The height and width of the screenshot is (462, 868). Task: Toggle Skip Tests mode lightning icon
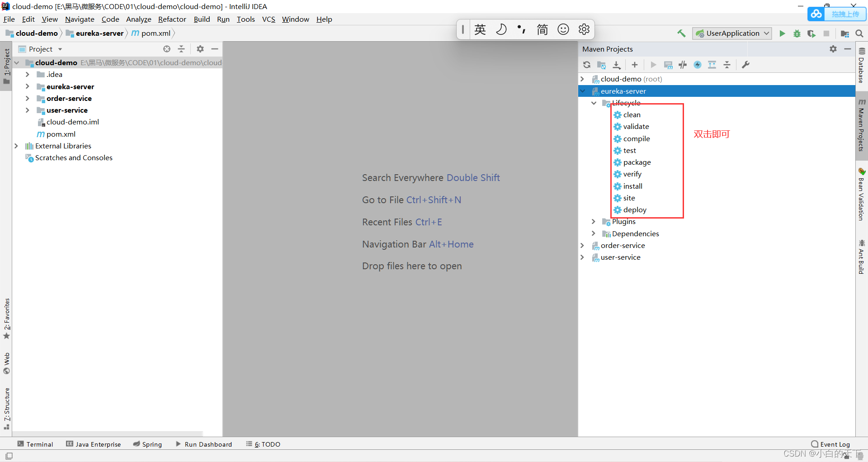pos(698,65)
